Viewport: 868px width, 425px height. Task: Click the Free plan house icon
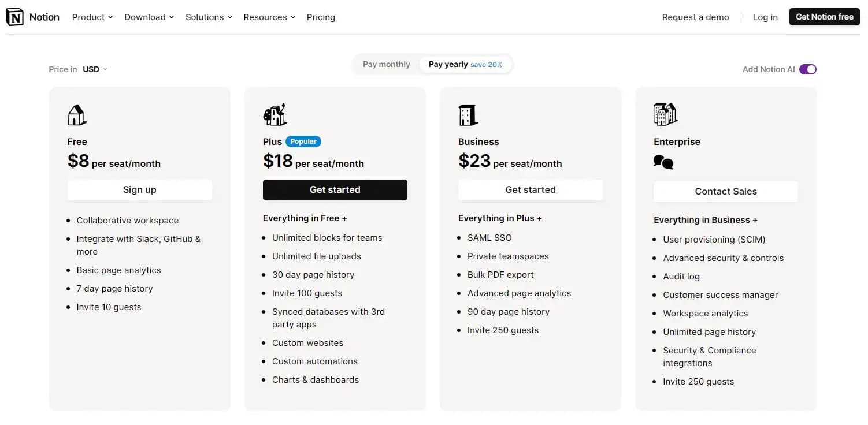point(77,115)
